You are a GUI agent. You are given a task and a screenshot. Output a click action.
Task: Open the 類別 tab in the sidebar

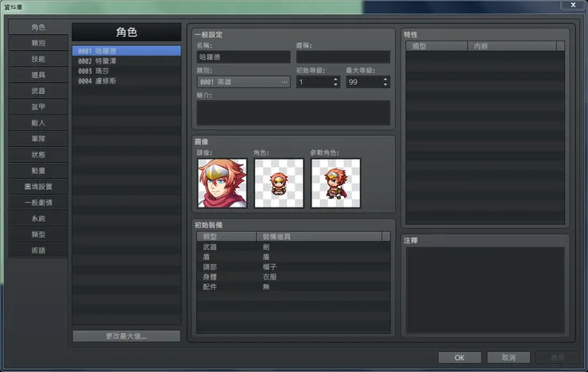pyautogui.click(x=38, y=43)
